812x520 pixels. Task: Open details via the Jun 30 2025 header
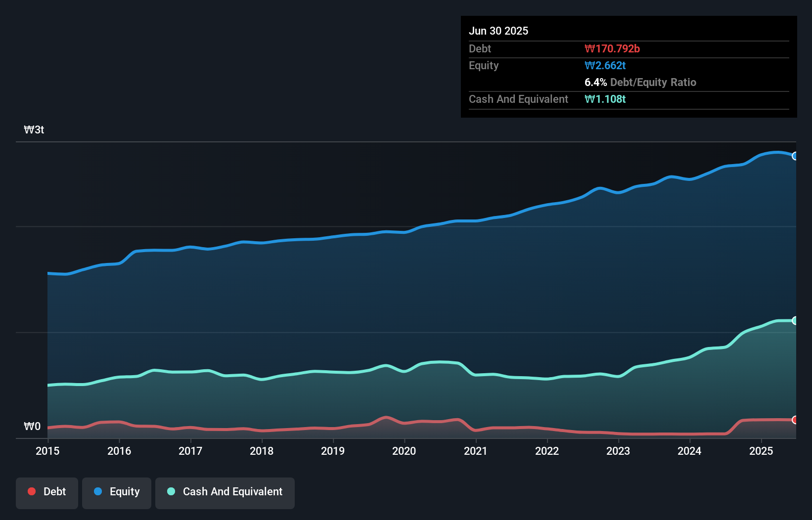[x=498, y=31]
